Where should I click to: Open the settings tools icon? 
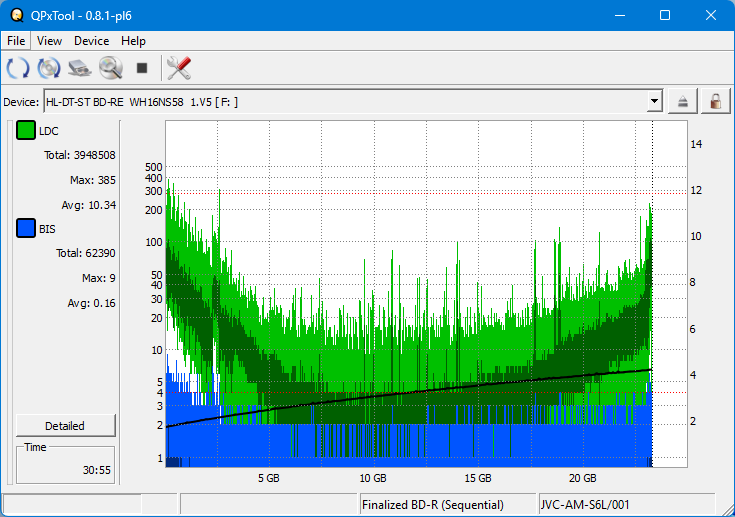(179, 68)
